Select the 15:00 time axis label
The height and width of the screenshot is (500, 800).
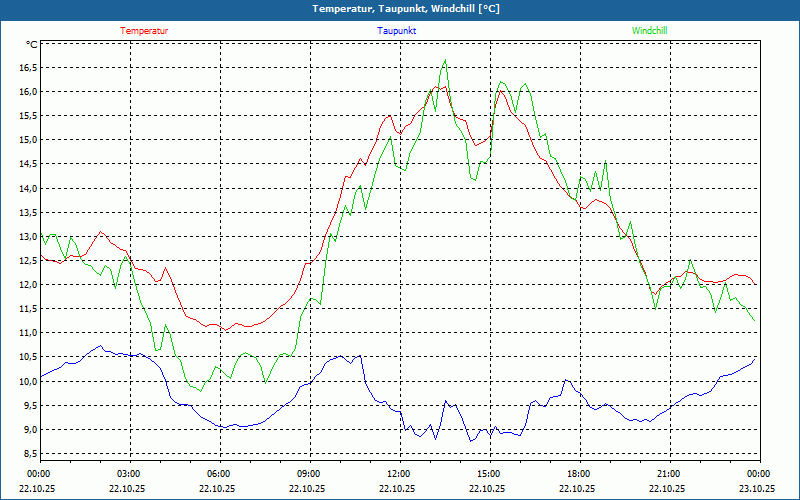click(488, 474)
